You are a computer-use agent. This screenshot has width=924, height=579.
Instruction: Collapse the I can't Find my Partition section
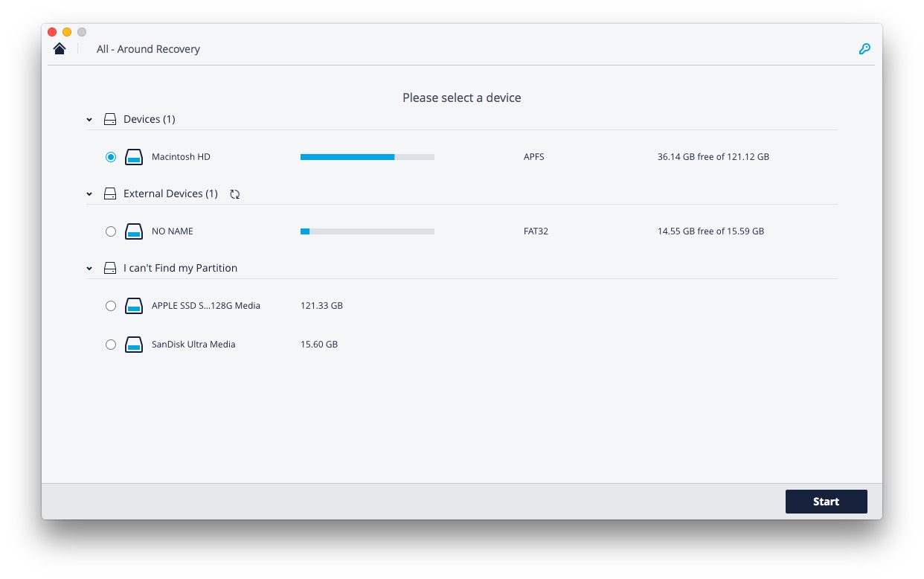tap(89, 269)
